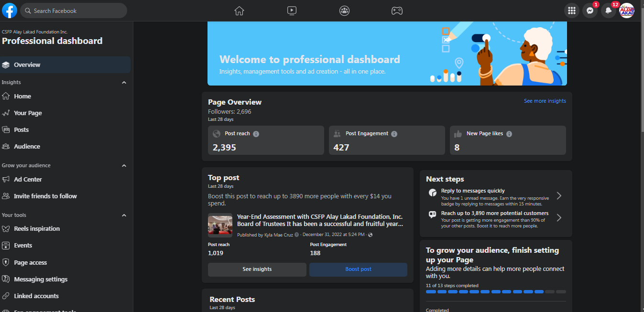Click the Events calendar icon
Screen dimensions: 644x312
pyautogui.click(x=6, y=245)
